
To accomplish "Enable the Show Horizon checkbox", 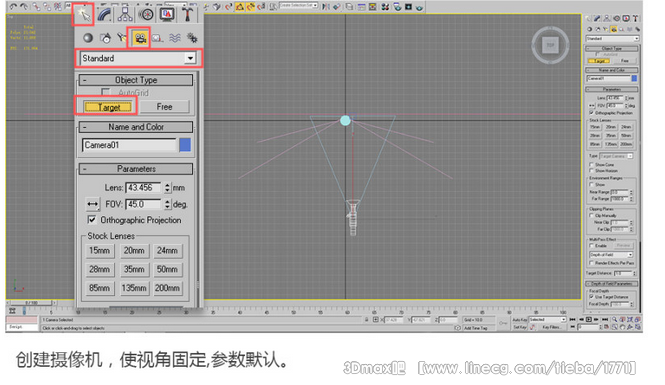I will [591, 170].
